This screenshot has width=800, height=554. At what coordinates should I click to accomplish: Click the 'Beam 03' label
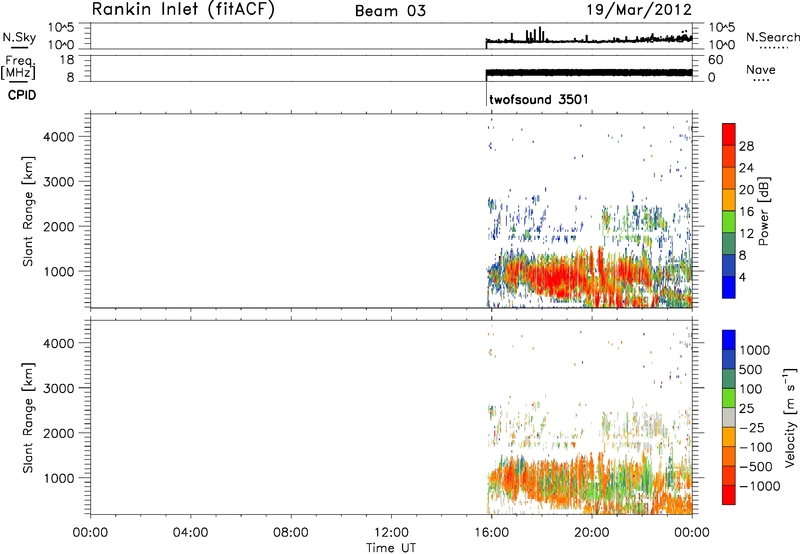click(390, 11)
